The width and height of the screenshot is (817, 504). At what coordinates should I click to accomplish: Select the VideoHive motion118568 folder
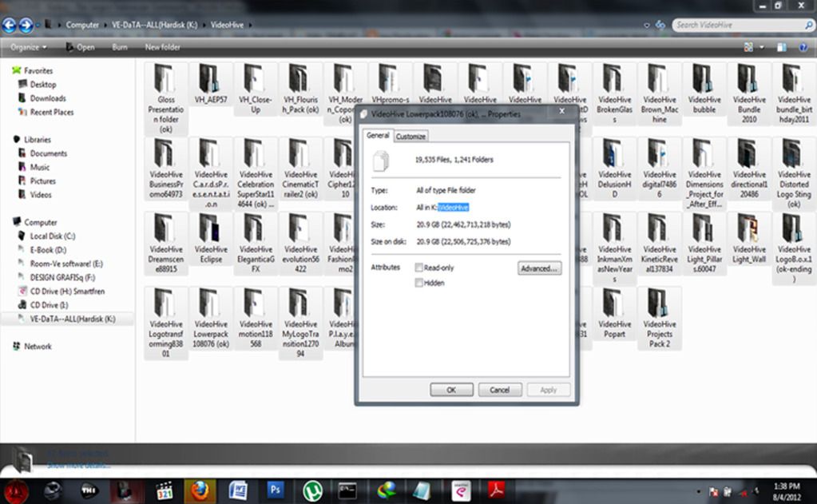tap(256, 318)
